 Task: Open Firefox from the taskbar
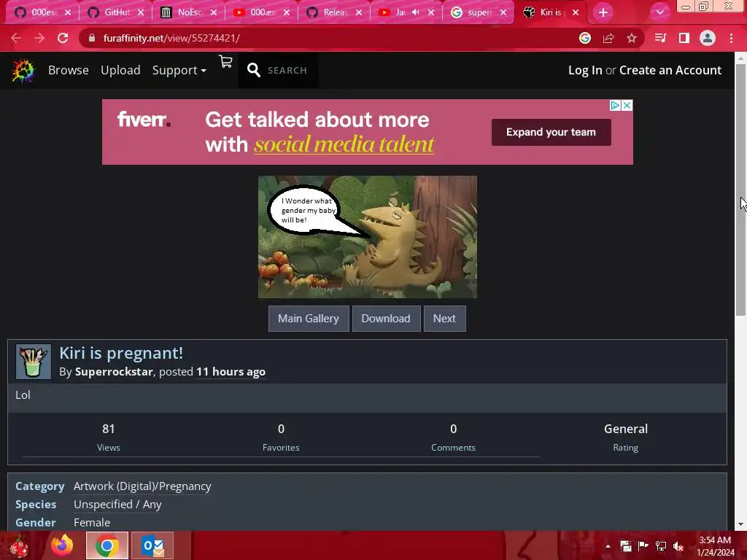[x=62, y=545]
